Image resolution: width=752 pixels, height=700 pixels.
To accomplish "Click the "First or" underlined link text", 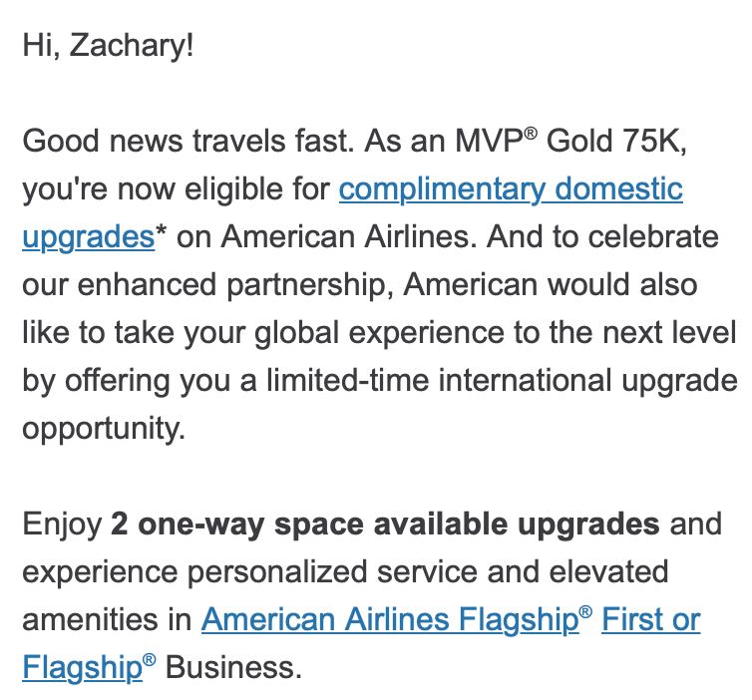I will [650, 619].
